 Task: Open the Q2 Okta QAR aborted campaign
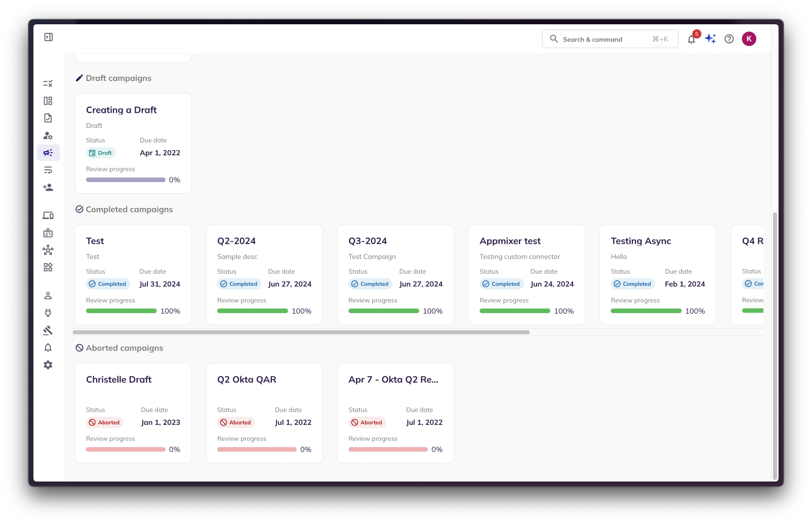pyautogui.click(x=264, y=413)
